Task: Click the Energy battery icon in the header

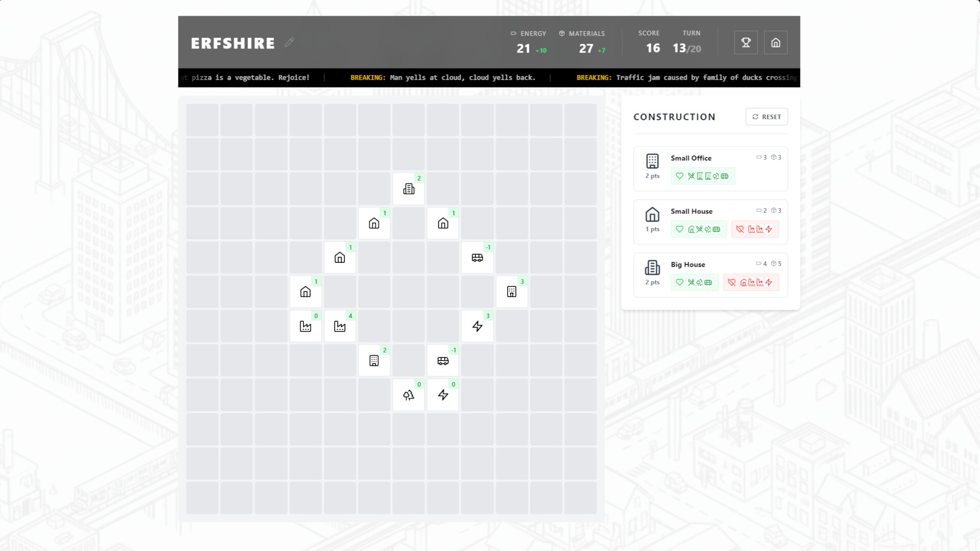Action: [512, 33]
